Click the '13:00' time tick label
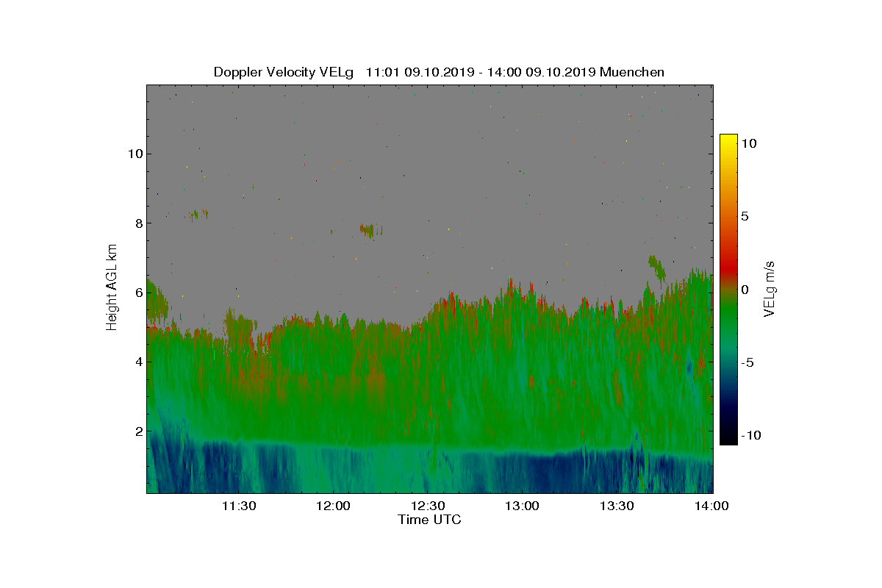This screenshot has width=882, height=588. pos(523,506)
